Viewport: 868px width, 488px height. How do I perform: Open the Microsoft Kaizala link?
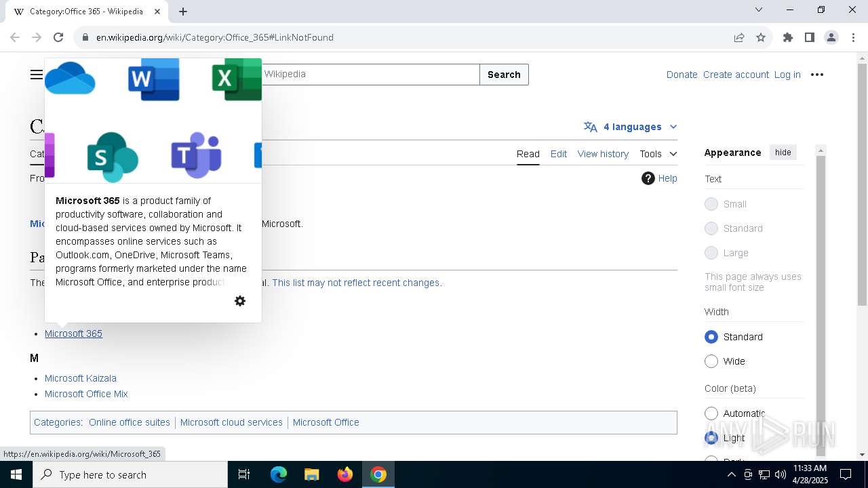[x=81, y=378]
